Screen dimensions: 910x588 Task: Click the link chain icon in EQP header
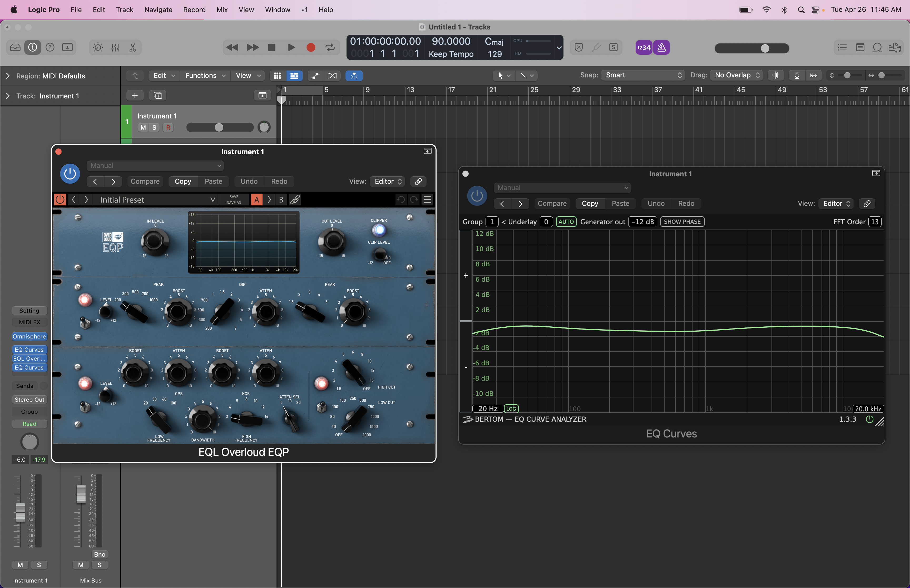click(295, 200)
